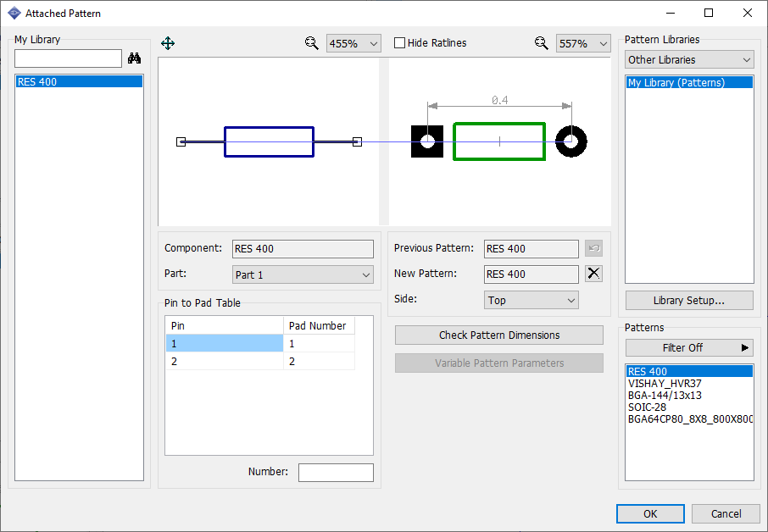768x532 pixels.
Task: Click the Filter Off arrow button
Action: (x=689, y=348)
